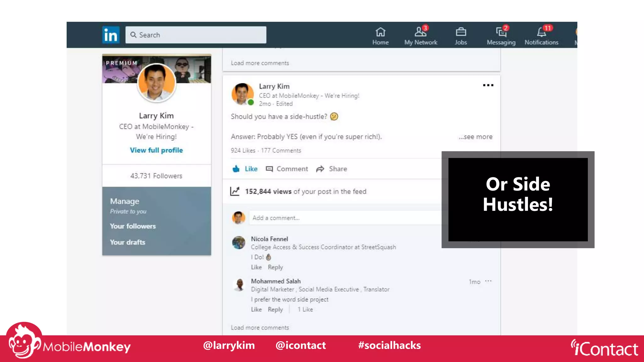Image resolution: width=644 pixels, height=362 pixels.
Task: Like Nicola Fennel's comment
Action: 256,267
